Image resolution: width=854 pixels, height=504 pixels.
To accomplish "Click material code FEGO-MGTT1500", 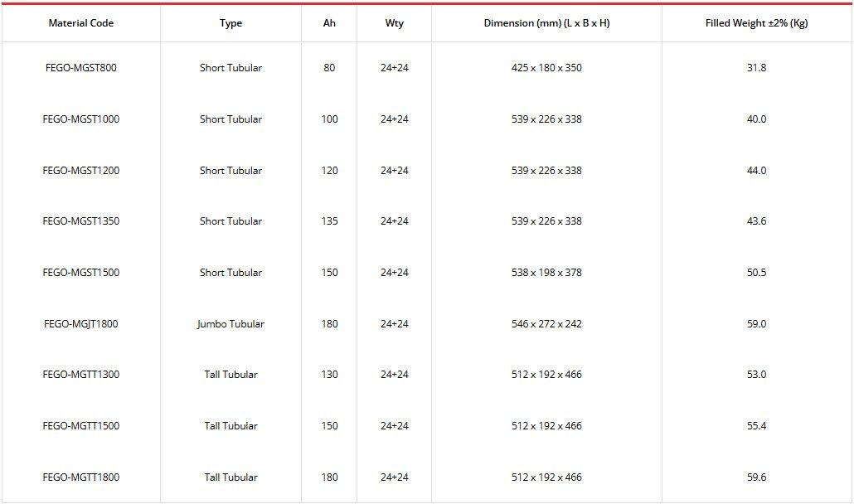I will (x=81, y=426).
